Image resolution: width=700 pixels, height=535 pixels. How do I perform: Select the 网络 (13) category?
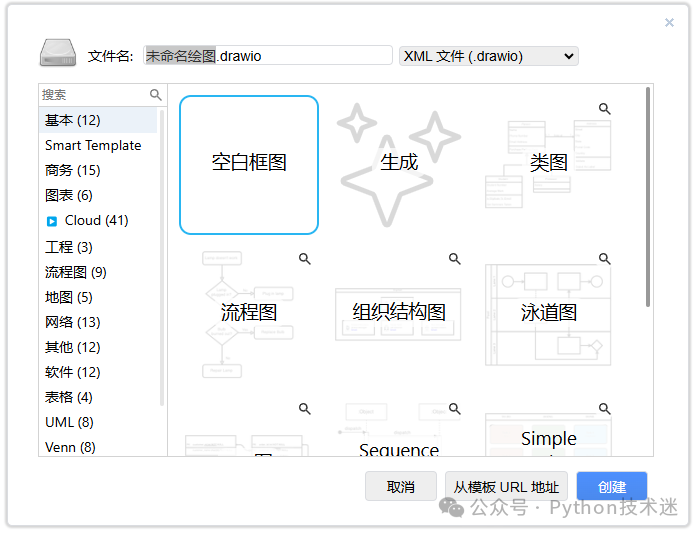[x=98, y=322]
